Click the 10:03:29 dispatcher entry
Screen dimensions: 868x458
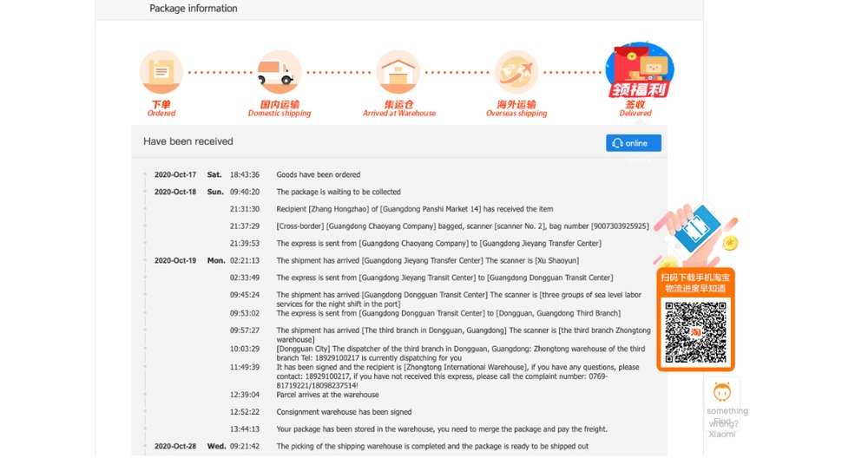461,353
